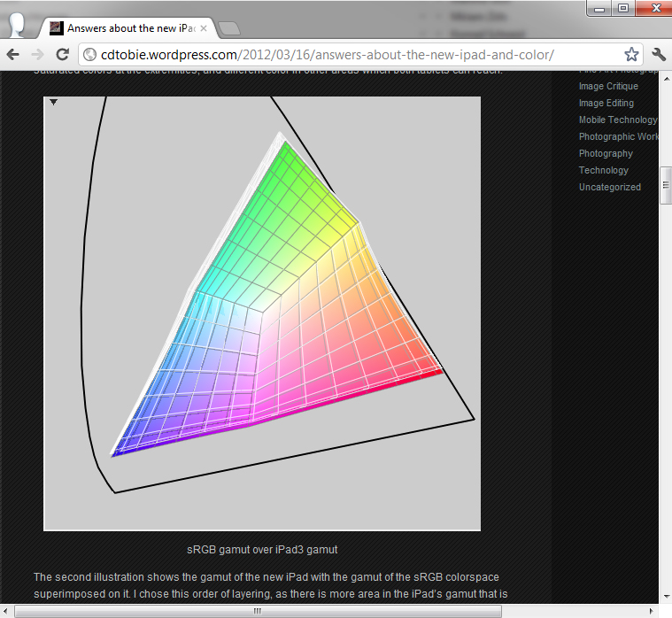The width and height of the screenshot is (672, 618).
Task: Click the vertical scrollbar up arrow
Action: pos(667,79)
